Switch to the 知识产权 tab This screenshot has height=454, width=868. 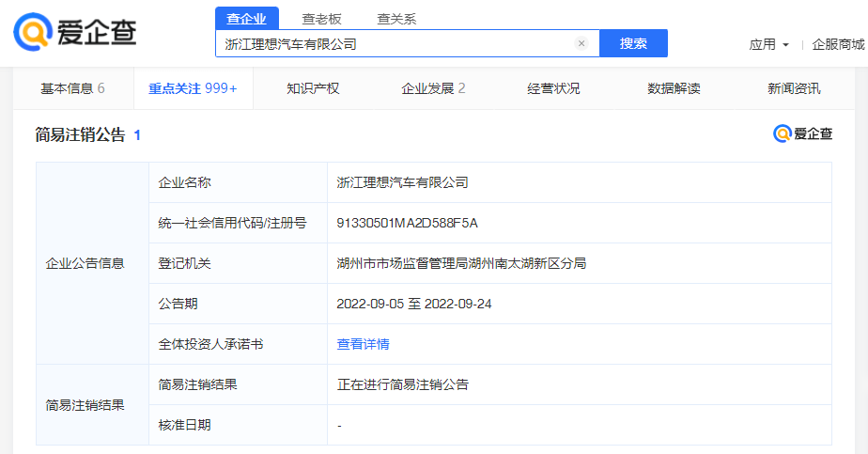click(x=313, y=88)
